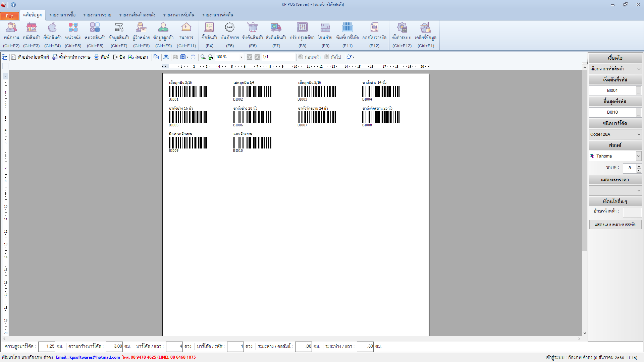The image size is (644, 362).
Task: Switch to รายงานการรับคืน tab
Action: [x=179, y=15]
